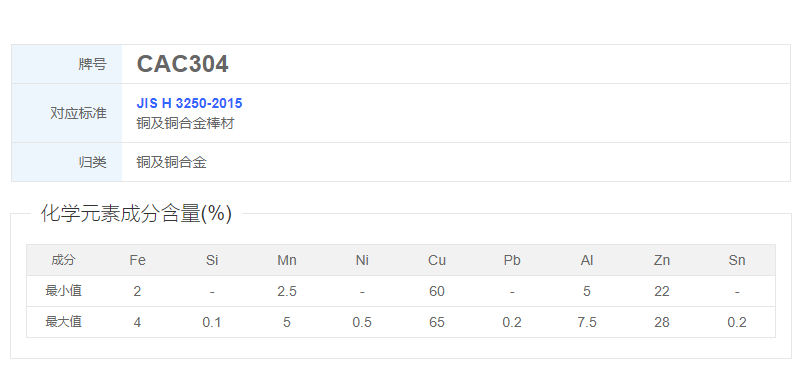800x385 pixels.
Task: Click the 最大值 row label
Action: [63, 322]
